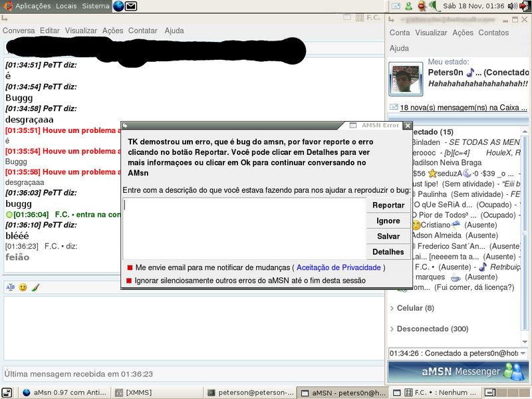
Task: Open Ajuda menu in contact list window
Action: click(400, 48)
